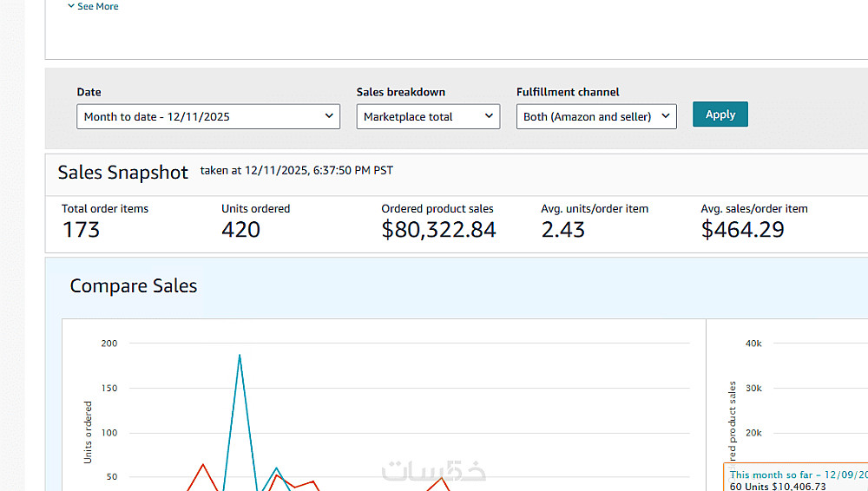Viewport: 868px width, 491px height.
Task: Open the Sales breakdown dropdown
Action: pos(428,116)
